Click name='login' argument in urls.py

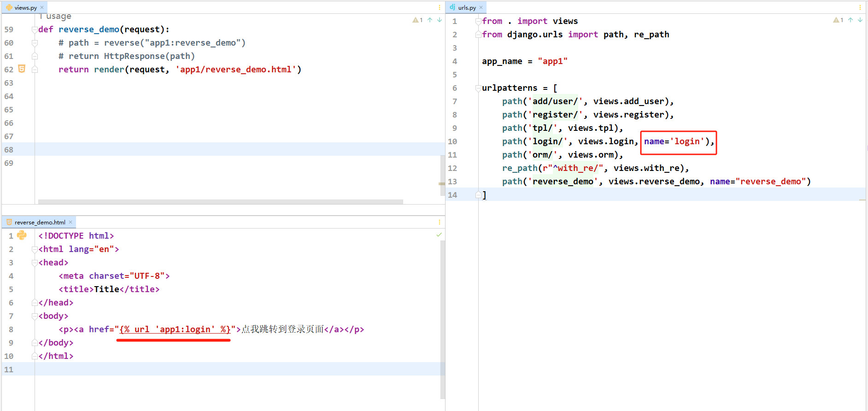[x=674, y=141]
